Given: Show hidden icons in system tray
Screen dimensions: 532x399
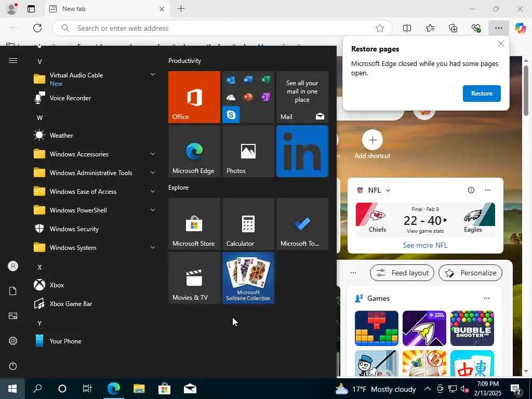Looking at the screenshot, I should (x=428, y=389).
